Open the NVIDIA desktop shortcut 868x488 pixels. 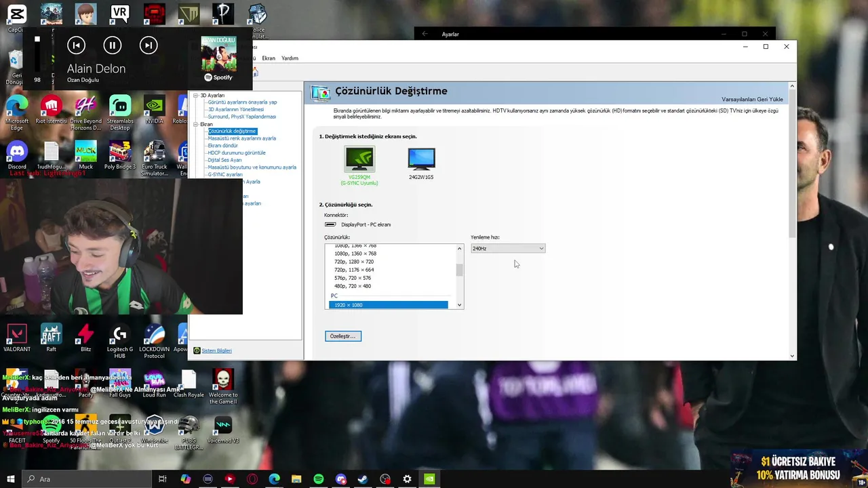154,110
